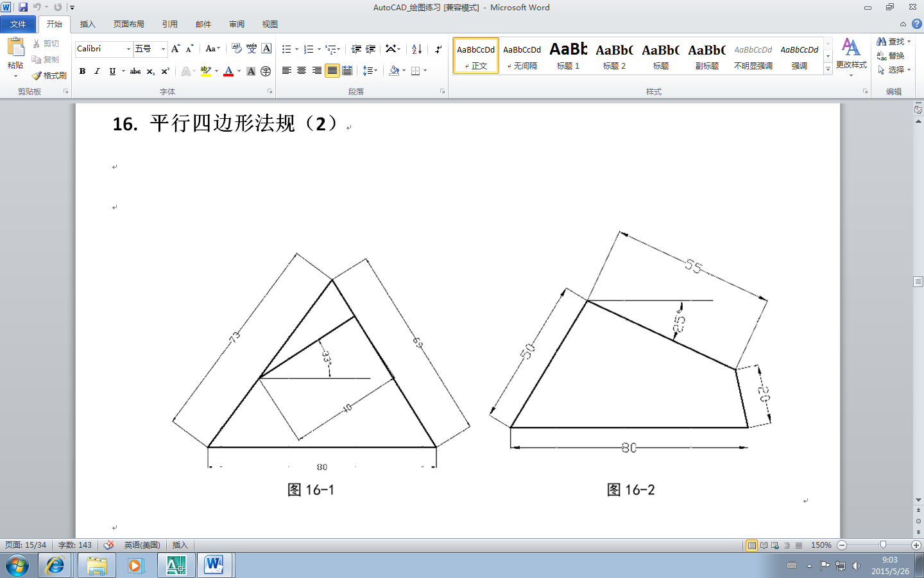
Task: Click the spelling check status icon
Action: (x=109, y=545)
